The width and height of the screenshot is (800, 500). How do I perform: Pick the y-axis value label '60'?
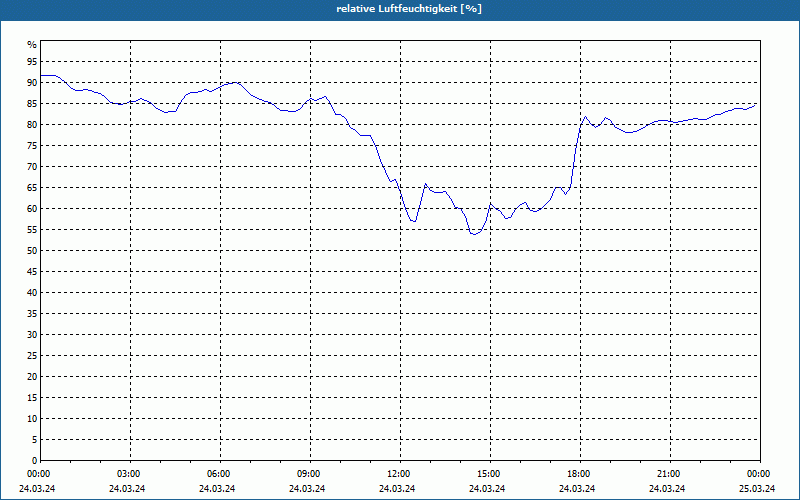(32, 208)
